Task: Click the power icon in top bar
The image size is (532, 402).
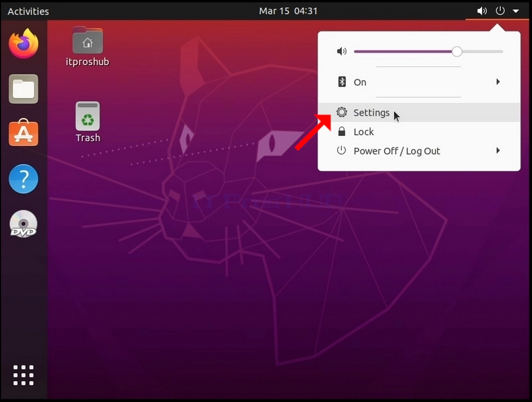Action: coord(500,11)
